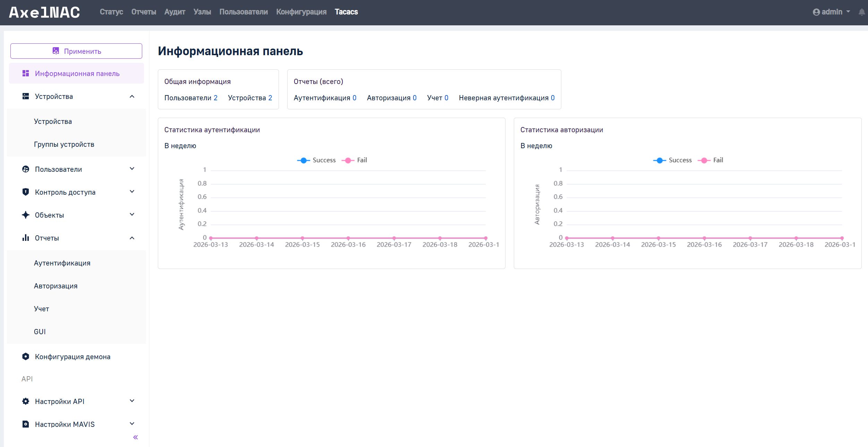The height and width of the screenshot is (447, 868).
Task: Expand the Пользователи sidebar section chevron
Action: [x=132, y=169]
